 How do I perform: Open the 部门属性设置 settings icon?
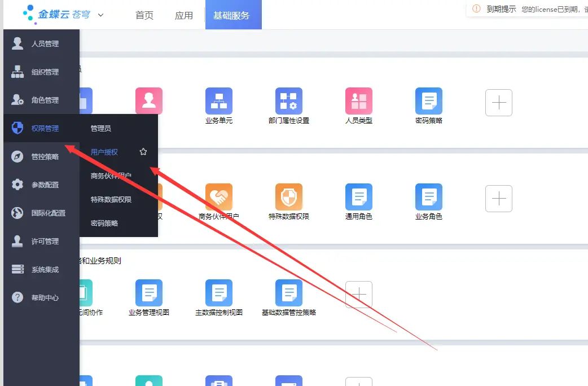click(289, 100)
